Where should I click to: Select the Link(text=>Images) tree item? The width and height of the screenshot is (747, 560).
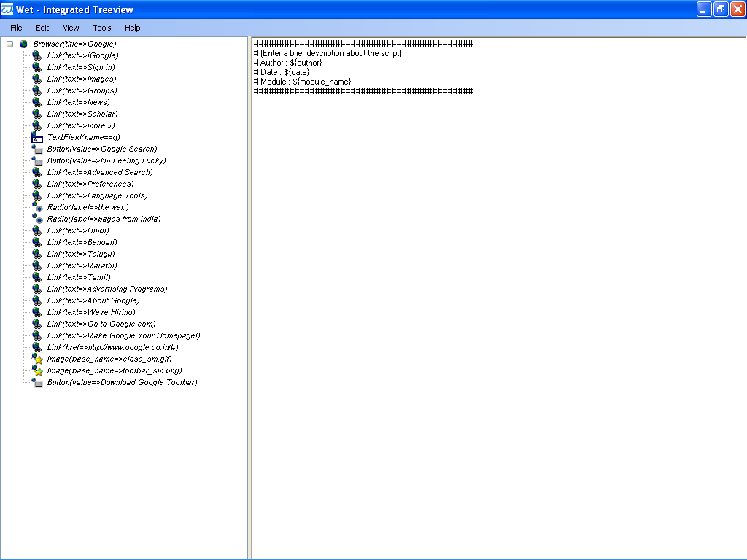82,79
